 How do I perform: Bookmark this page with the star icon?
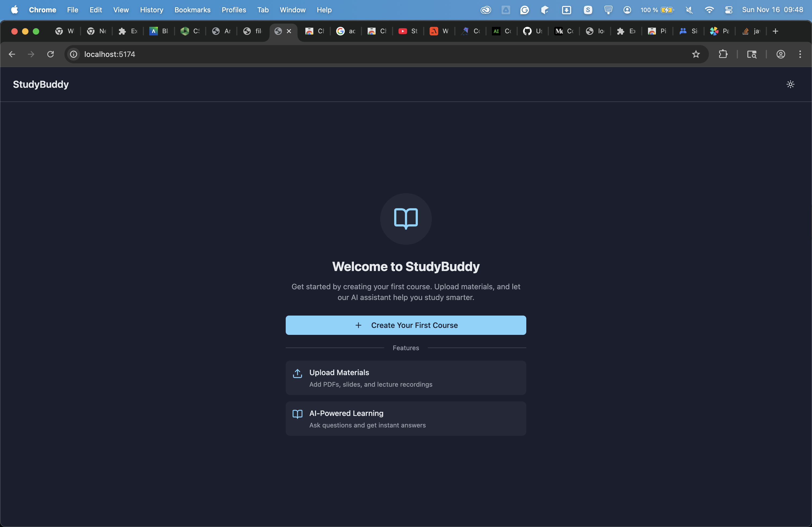[696, 54]
